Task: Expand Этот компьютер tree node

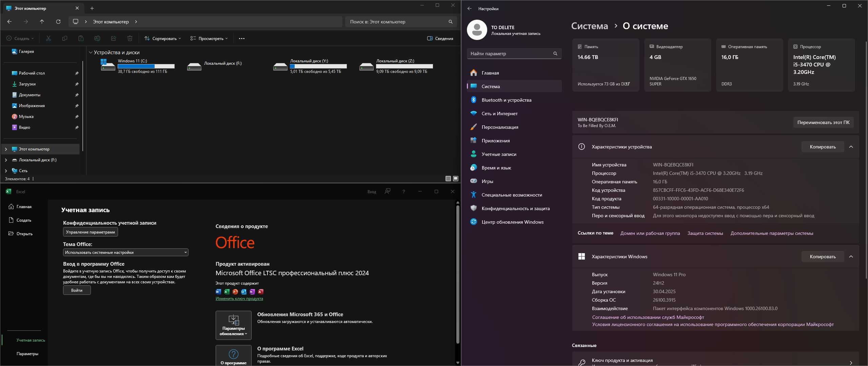Action: [x=6, y=149]
